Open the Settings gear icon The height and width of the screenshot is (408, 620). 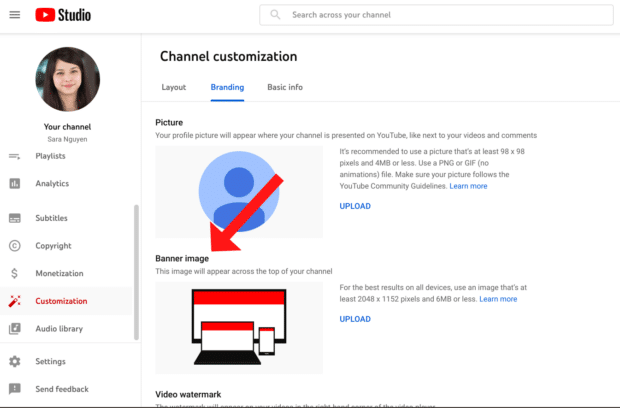point(15,361)
